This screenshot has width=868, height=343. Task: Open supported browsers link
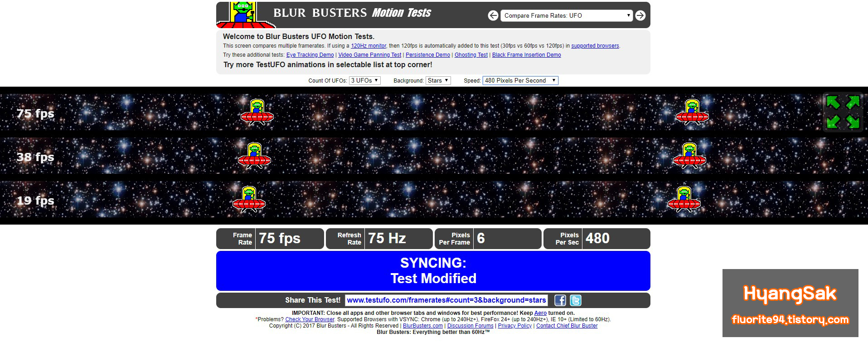(595, 46)
